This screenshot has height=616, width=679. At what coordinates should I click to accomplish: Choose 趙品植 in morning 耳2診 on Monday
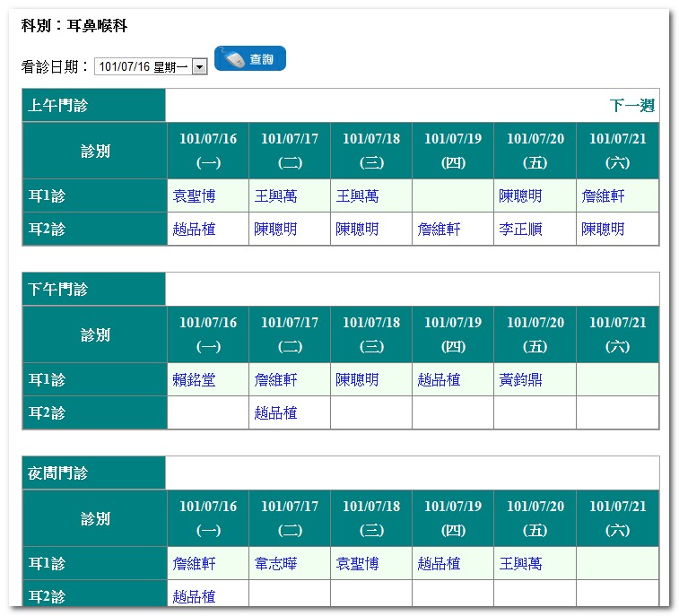point(194,230)
